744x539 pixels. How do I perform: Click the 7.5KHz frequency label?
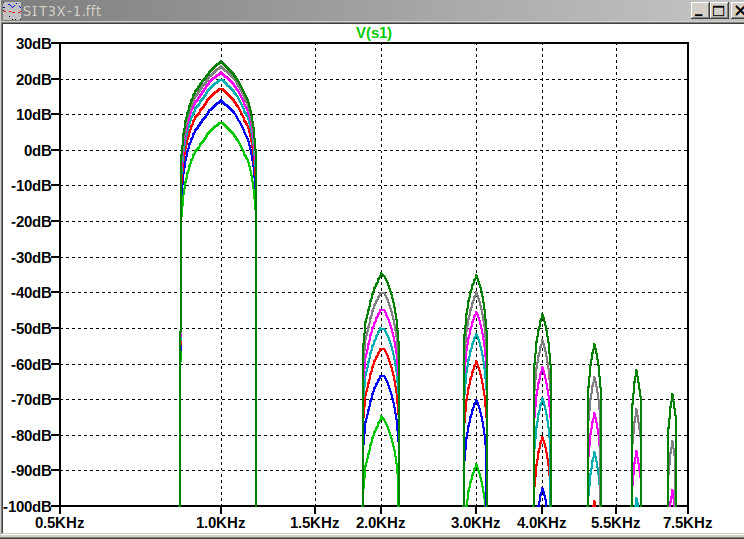point(688,523)
